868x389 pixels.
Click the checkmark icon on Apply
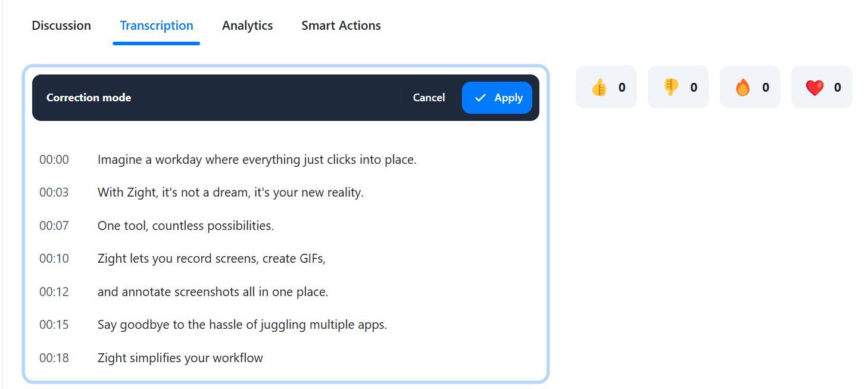[x=480, y=98]
